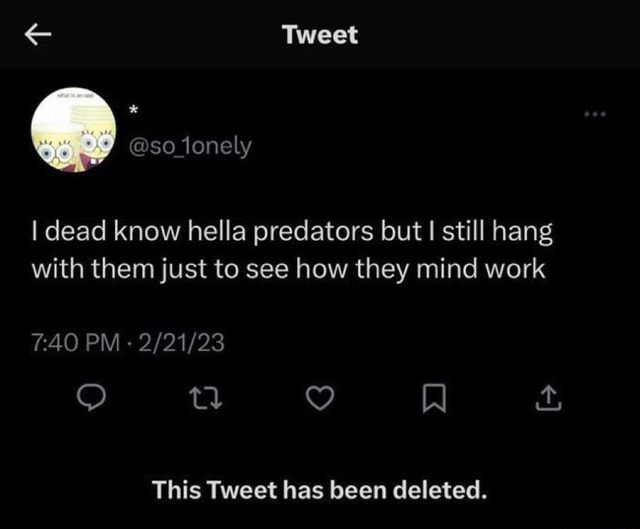Click the "Tweet" header title

(x=319, y=36)
